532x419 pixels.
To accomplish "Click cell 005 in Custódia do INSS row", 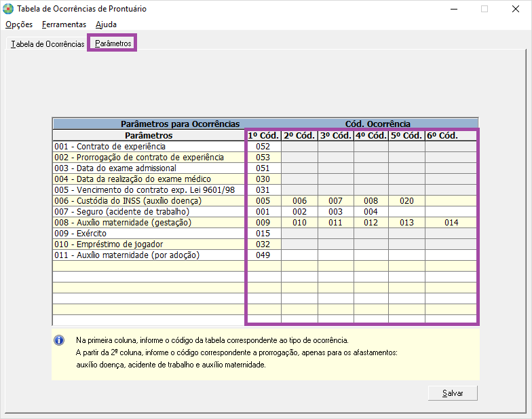I will (263, 201).
